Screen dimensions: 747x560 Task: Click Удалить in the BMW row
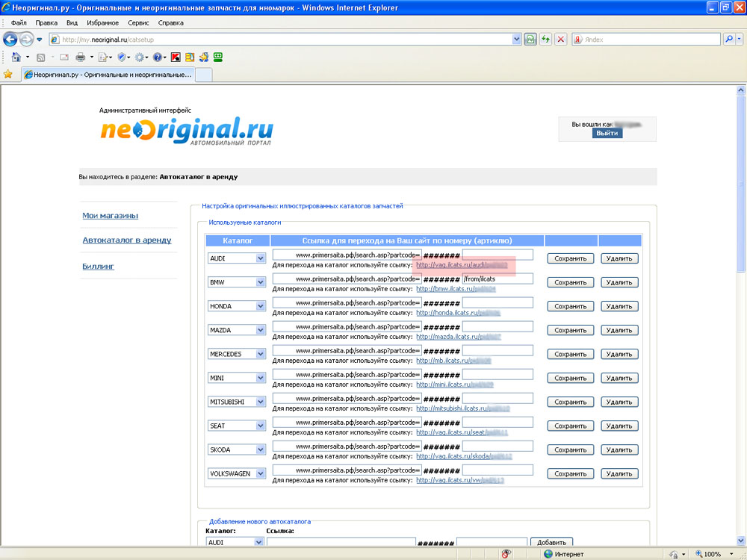tap(619, 282)
